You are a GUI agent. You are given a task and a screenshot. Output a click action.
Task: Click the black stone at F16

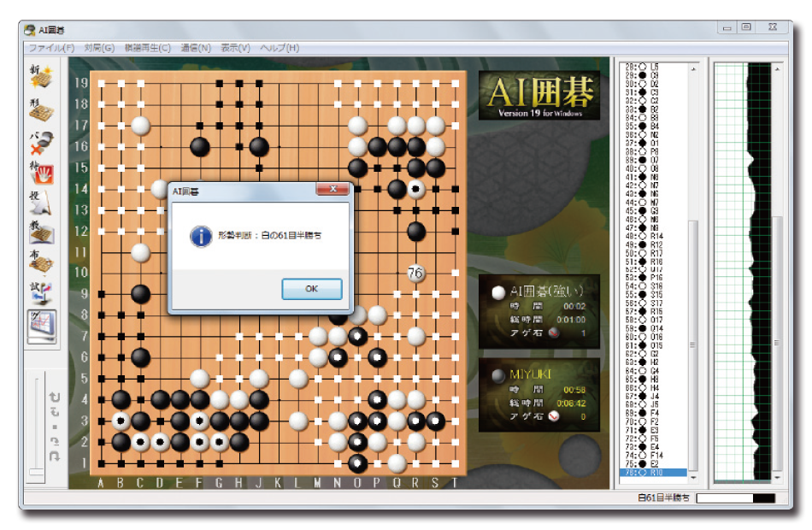[200, 147]
